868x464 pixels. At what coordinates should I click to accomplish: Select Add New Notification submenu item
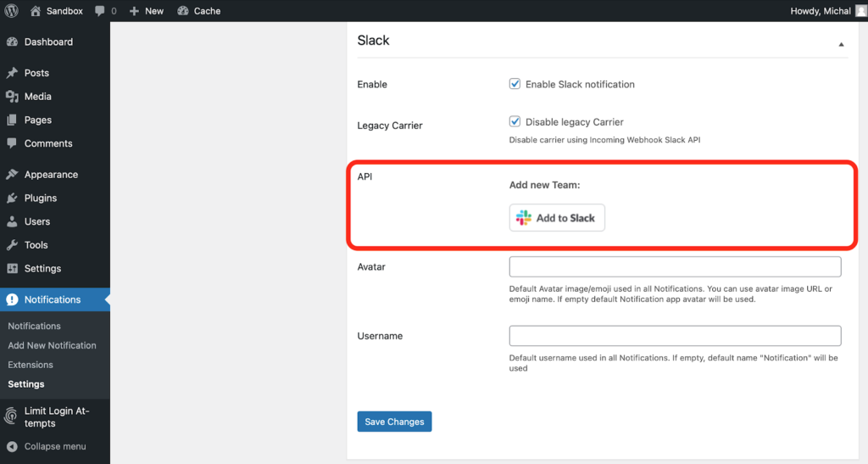pos(52,345)
